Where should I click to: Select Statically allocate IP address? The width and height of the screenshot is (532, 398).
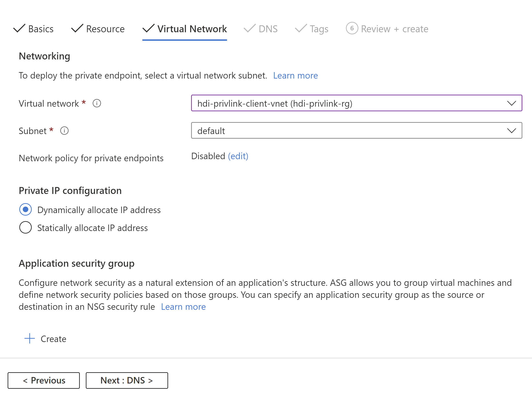(x=26, y=227)
